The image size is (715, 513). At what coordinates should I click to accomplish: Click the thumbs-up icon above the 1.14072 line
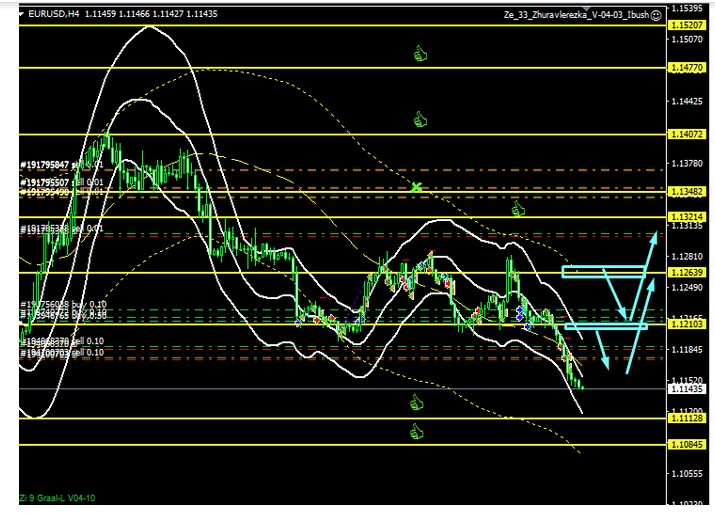click(420, 120)
